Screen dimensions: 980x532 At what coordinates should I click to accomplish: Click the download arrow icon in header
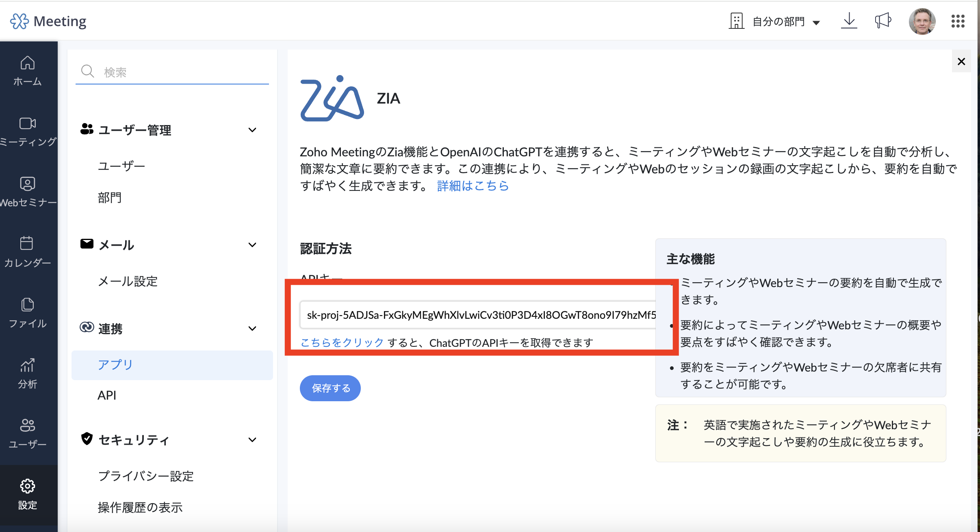[849, 21]
